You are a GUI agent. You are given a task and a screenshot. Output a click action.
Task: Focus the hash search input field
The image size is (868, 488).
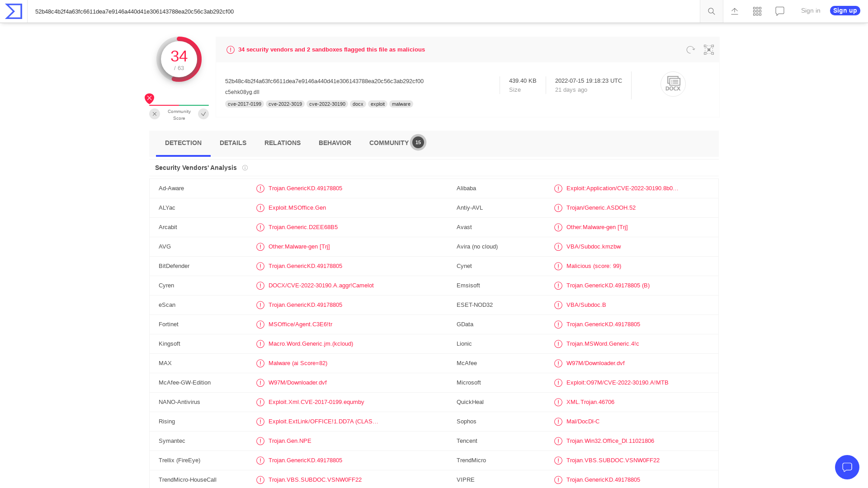coord(364,11)
